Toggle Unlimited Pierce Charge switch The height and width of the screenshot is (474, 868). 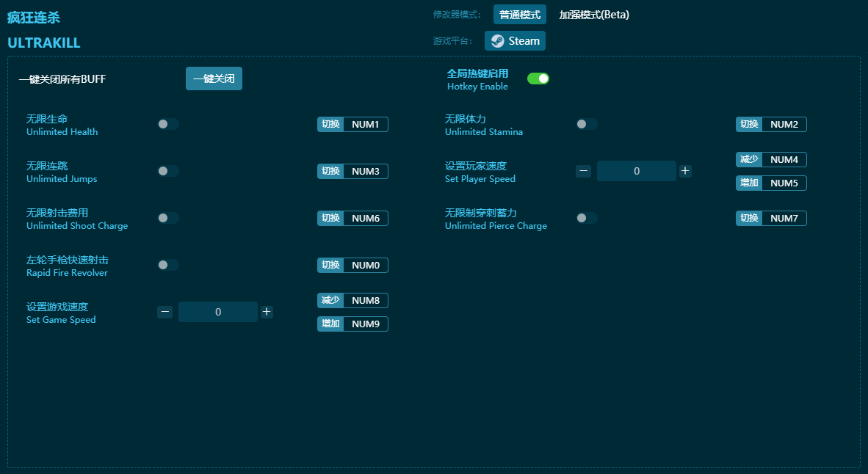[587, 218]
